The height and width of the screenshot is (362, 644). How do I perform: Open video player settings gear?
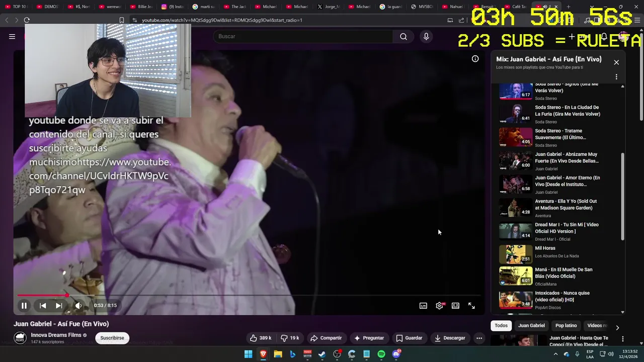[x=439, y=306]
